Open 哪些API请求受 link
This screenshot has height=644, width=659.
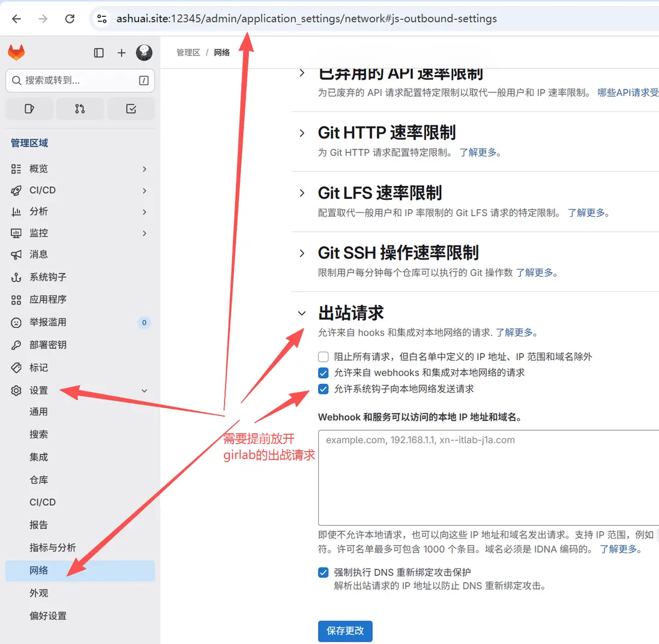pos(628,92)
